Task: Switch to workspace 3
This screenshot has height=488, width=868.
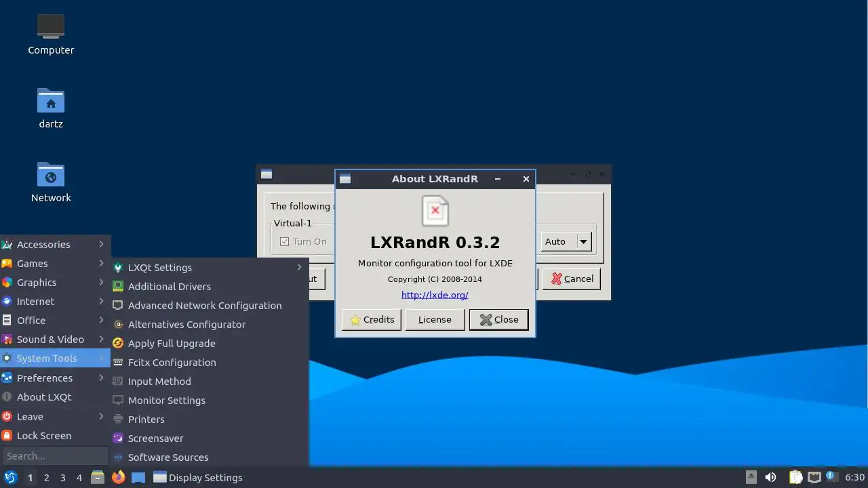Action: [62, 478]
